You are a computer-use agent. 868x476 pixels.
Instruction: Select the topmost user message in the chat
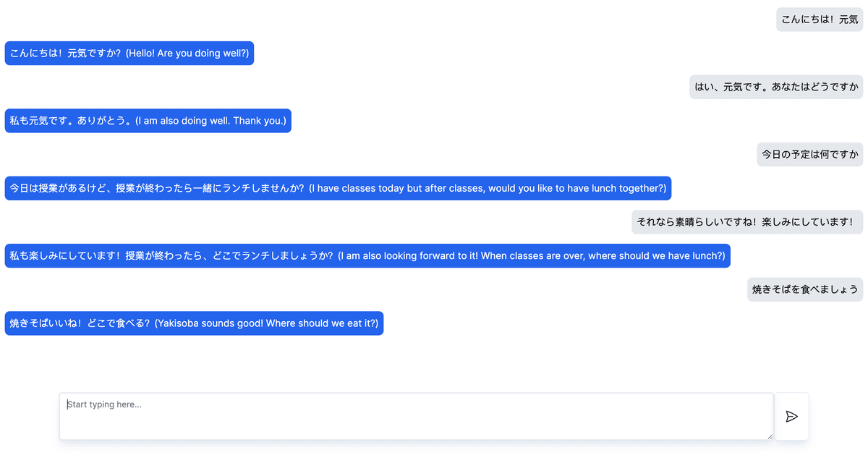pos(819,20)
